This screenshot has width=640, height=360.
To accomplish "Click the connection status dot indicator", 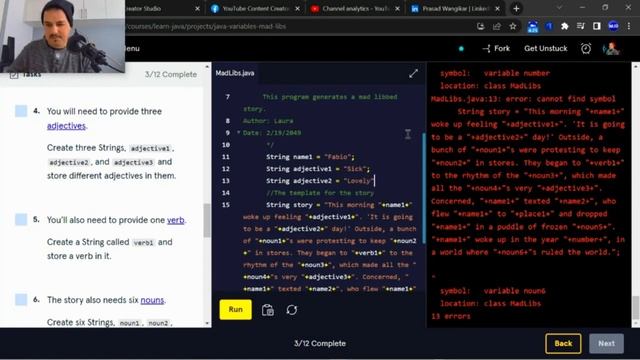I will pyautogui.click(x=461, y=49).
